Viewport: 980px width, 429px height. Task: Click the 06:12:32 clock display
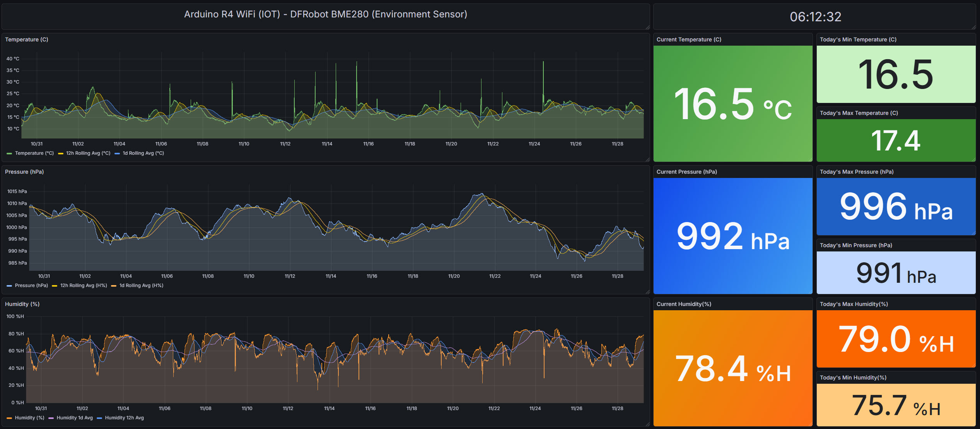tap(815, 17)
